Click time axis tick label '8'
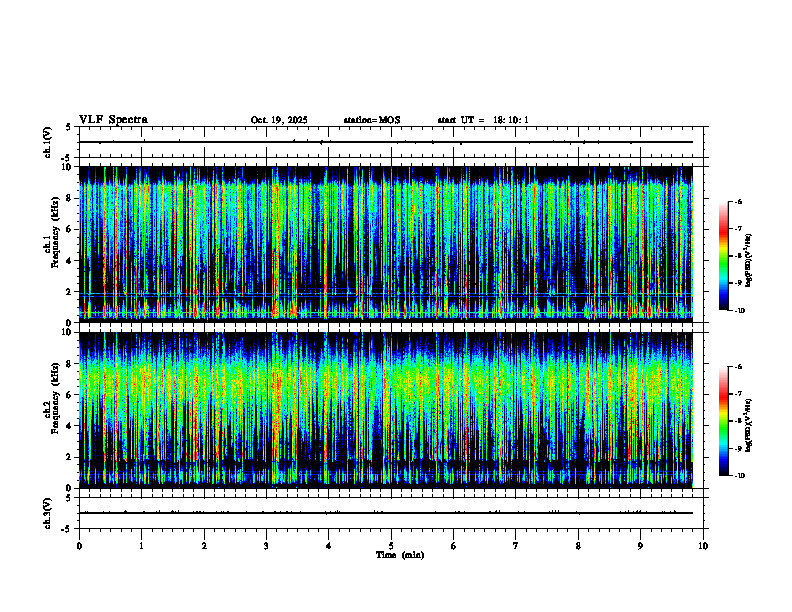 point(578,546)
